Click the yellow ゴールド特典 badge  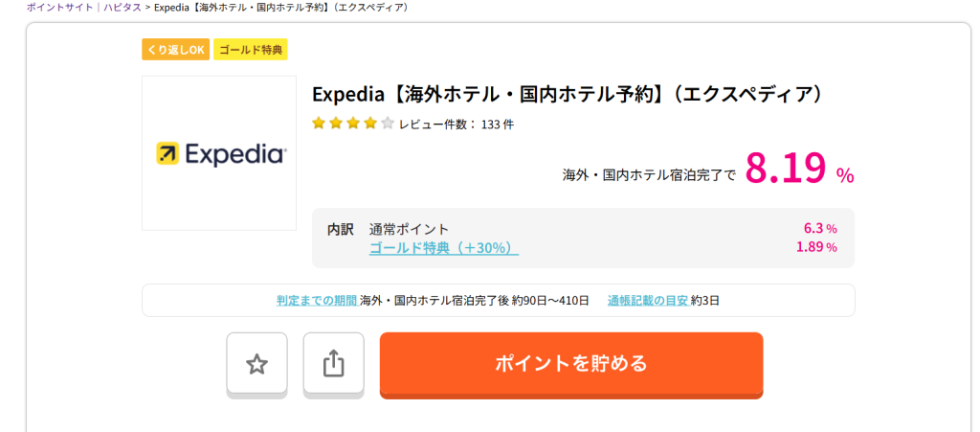[x=250, y=50]
